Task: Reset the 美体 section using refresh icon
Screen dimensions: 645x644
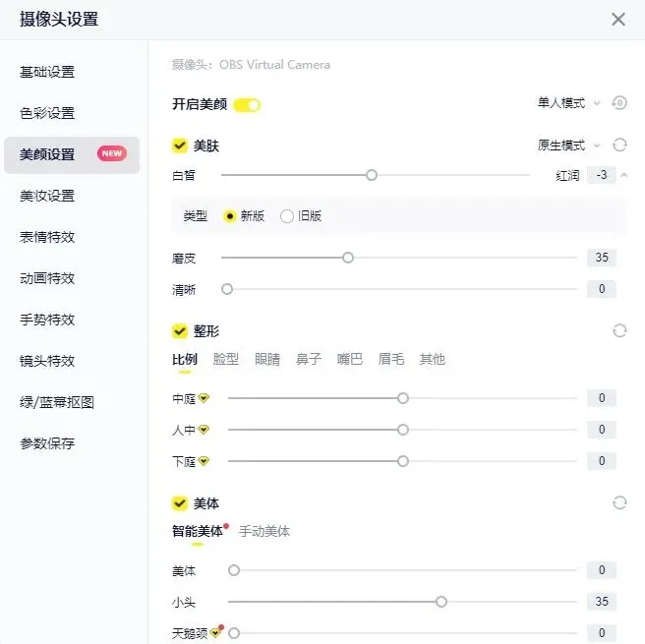Action: click(x=619, y=503)
